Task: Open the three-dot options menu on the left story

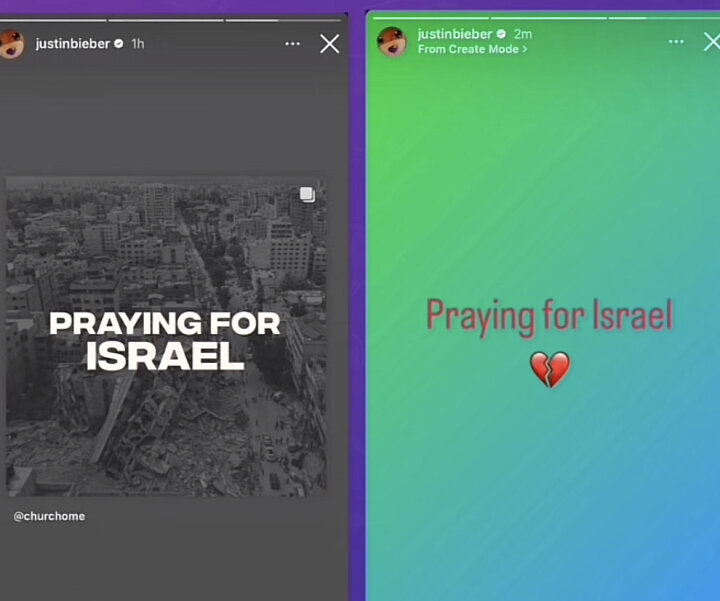Action: pos(292,44)
